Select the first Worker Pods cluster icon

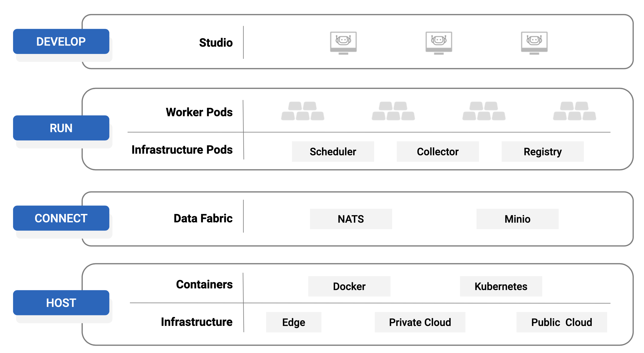(x=302, y=111)
